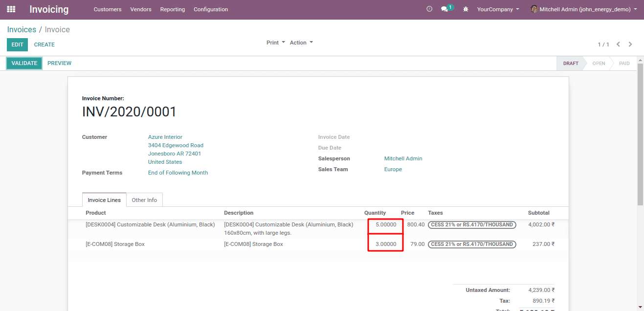Click the Product column header

point(96,213)
